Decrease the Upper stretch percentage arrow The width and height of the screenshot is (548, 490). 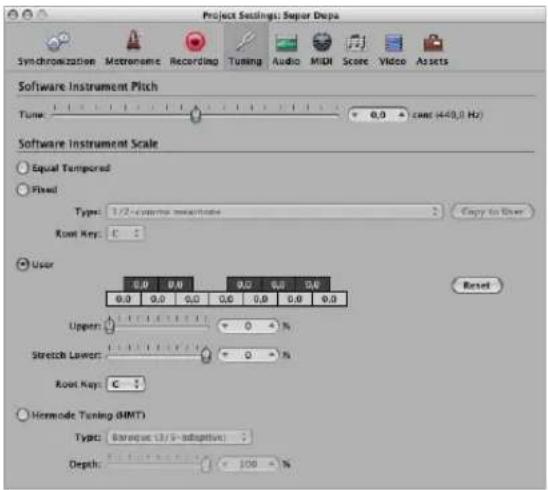click(225, 326)
